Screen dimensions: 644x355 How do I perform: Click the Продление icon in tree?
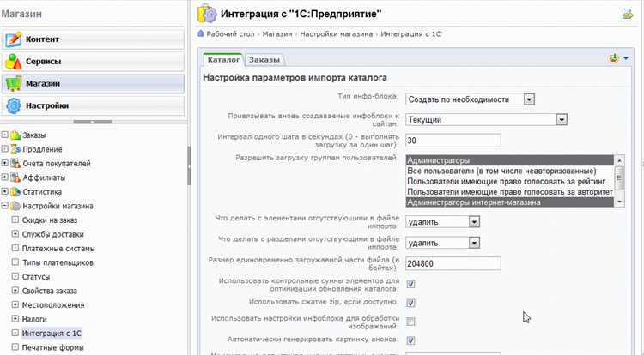(x=15, y=149)
